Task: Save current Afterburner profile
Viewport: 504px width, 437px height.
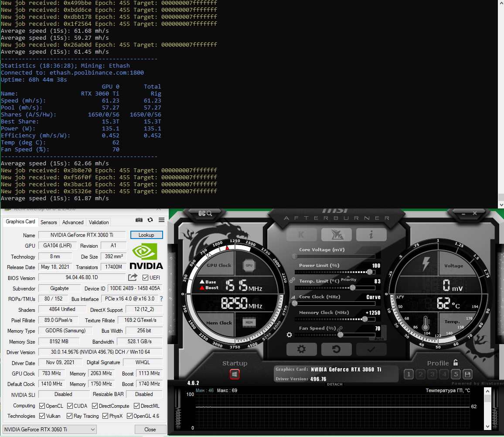Action: click(x=468, y=374)
